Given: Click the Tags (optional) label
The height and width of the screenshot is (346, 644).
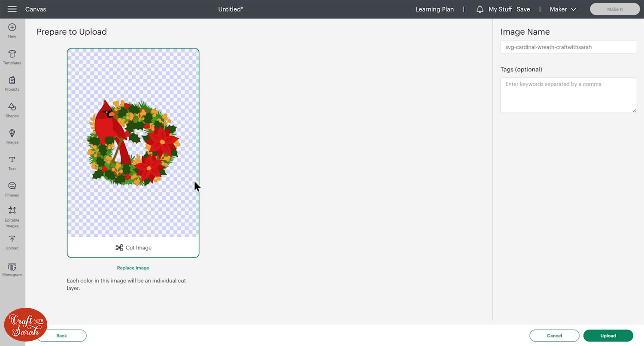Looking at the screenshot, I should pos(521,69).
